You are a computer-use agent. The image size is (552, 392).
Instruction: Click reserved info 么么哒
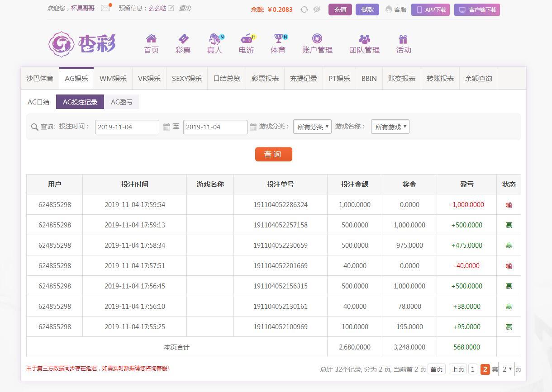(x=157, y=8)
